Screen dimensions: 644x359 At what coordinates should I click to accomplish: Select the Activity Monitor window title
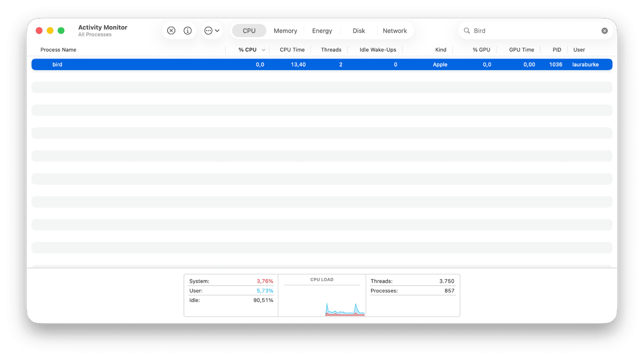[x=102, y=27]
